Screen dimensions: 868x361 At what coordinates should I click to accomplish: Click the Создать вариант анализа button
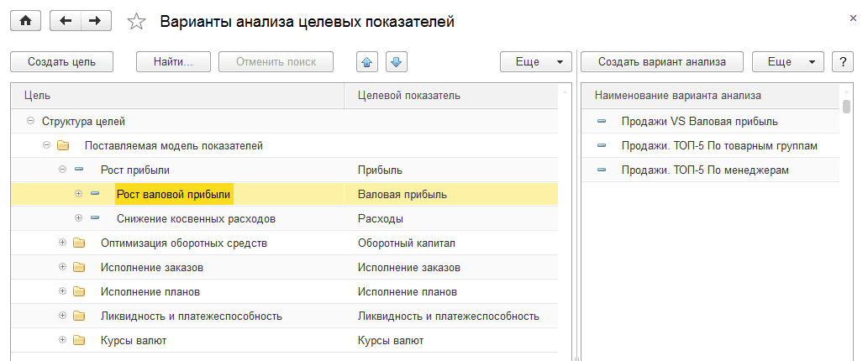[x=662, y=61]
